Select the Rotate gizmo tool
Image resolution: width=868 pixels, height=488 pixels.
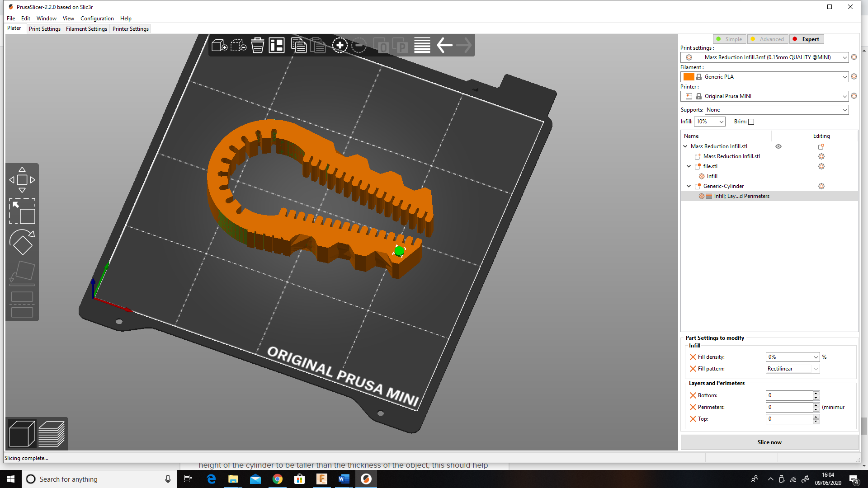coord(22,242)
